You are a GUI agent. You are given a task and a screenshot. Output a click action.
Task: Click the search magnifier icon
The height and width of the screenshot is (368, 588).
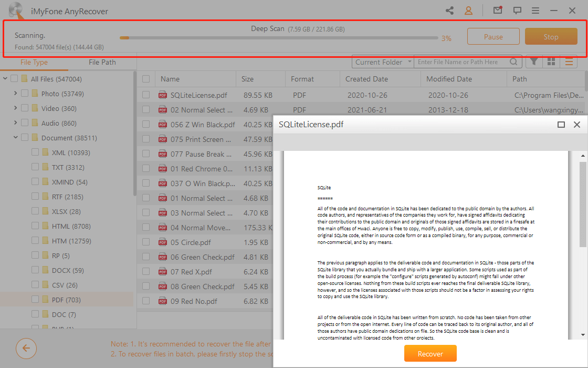[x=514, y=62]
